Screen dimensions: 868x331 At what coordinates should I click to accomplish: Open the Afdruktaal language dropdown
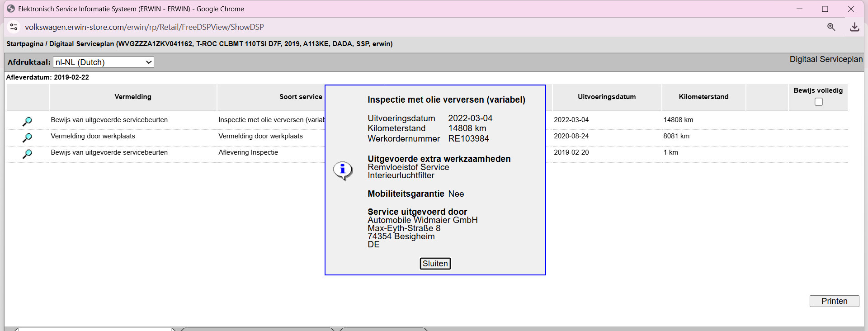coord(104,62)
